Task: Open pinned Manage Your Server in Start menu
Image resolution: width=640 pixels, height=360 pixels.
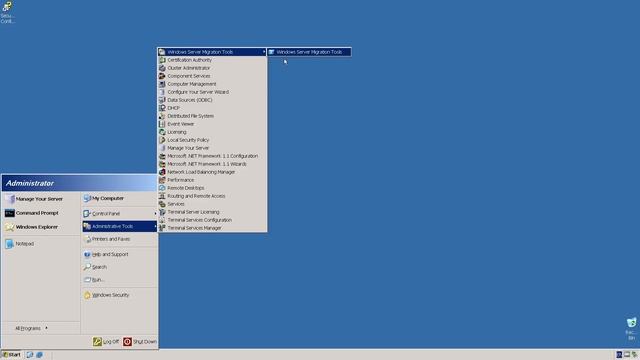Action: tap(41, 199)
